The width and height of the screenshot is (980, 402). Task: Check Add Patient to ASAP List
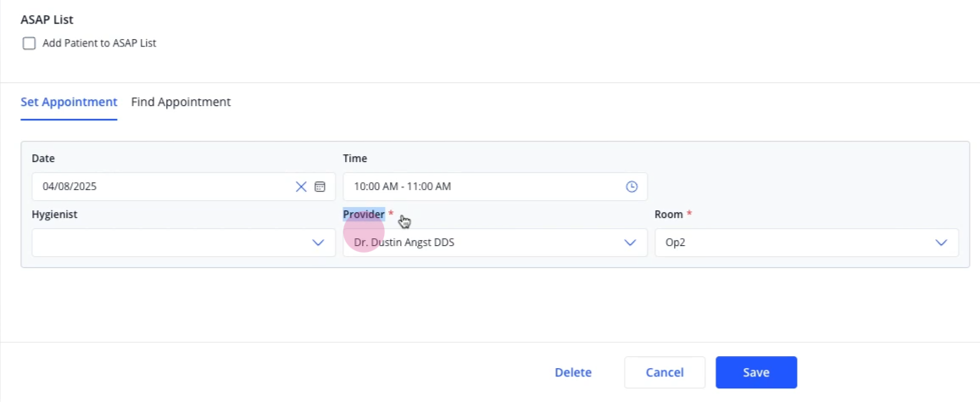pyautogui.click(x=29, y=43)
